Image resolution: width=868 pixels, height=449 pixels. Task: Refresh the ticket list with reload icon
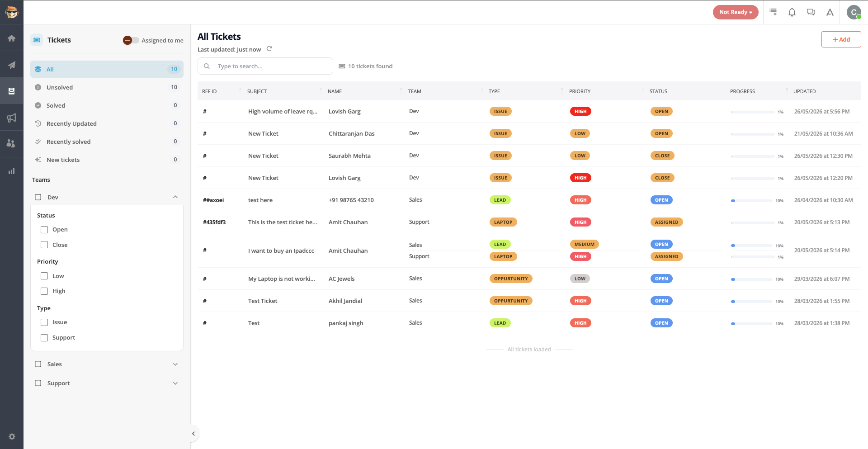pos(269,49)
